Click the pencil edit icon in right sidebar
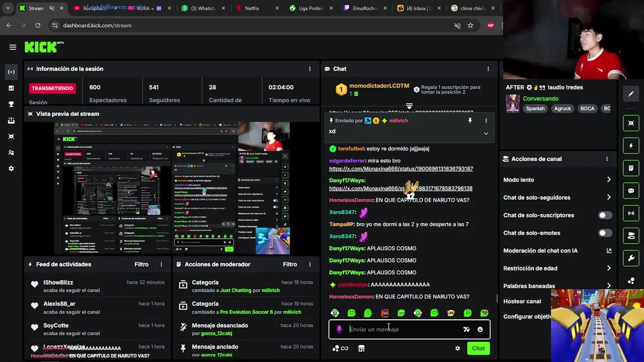The height and width of the screenshot is (362, 644). (631, 94)
